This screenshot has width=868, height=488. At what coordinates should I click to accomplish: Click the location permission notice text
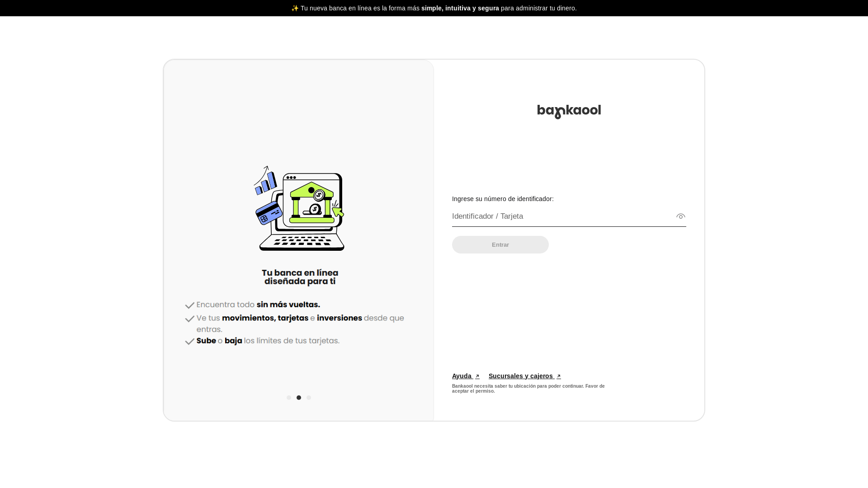(x=528, y=389)
